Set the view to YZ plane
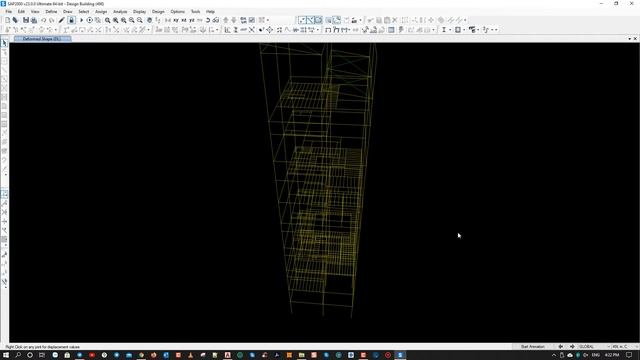Viewport: 640px width, 360px height. point(192,20)
